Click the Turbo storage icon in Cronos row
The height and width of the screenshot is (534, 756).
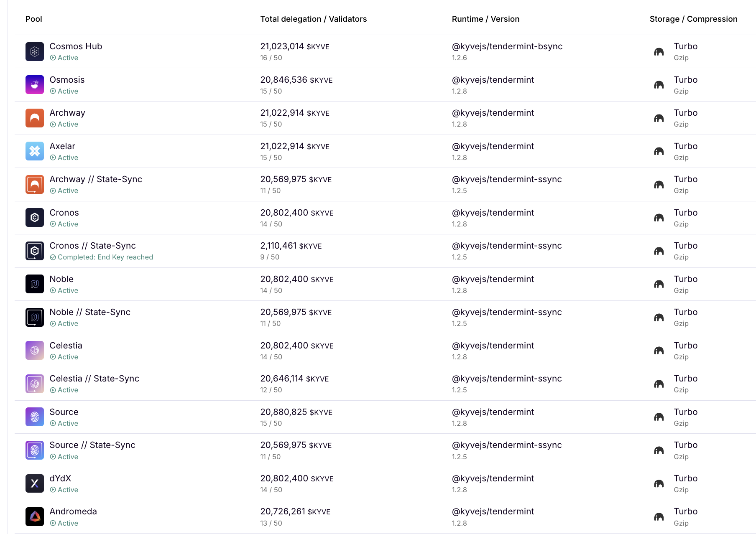(x=659, y=218)
